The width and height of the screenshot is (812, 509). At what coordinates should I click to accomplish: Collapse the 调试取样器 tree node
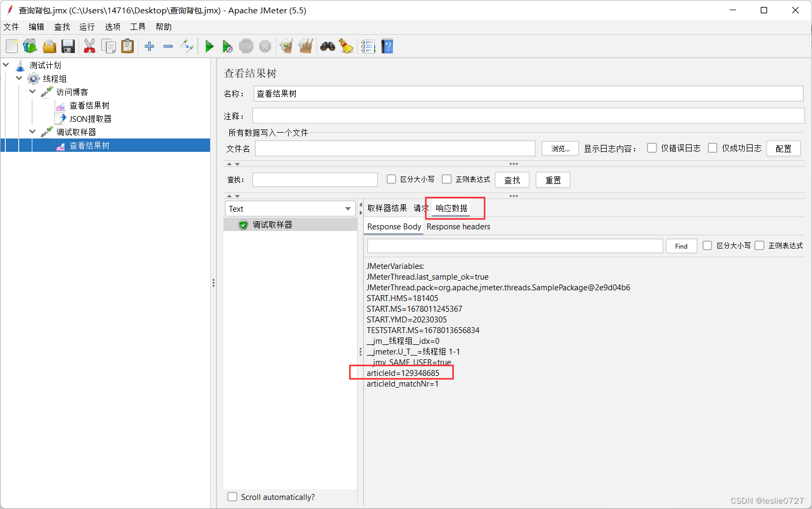[x=32, y=132]
